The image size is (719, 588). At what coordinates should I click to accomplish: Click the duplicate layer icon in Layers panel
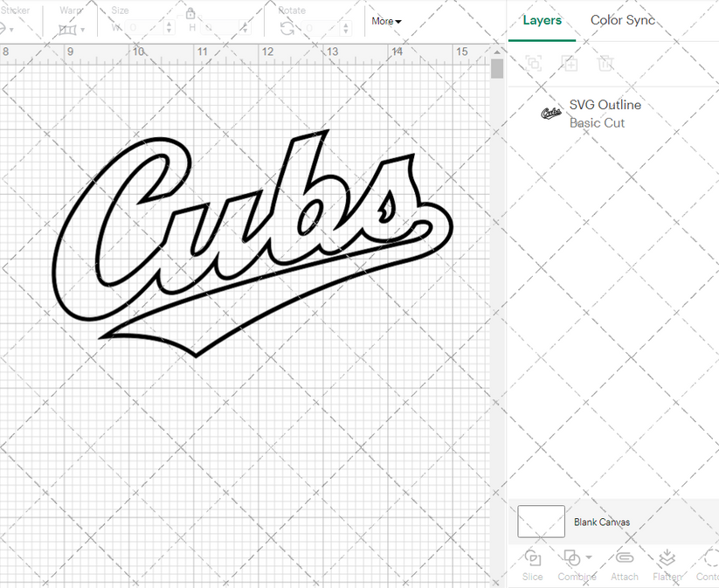click(570, 63)
